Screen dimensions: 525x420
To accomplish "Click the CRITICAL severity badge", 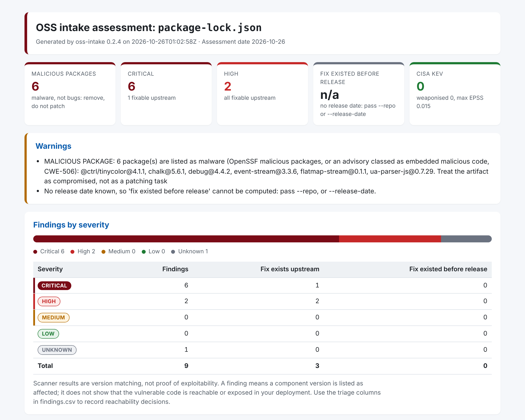I will 54,286.
